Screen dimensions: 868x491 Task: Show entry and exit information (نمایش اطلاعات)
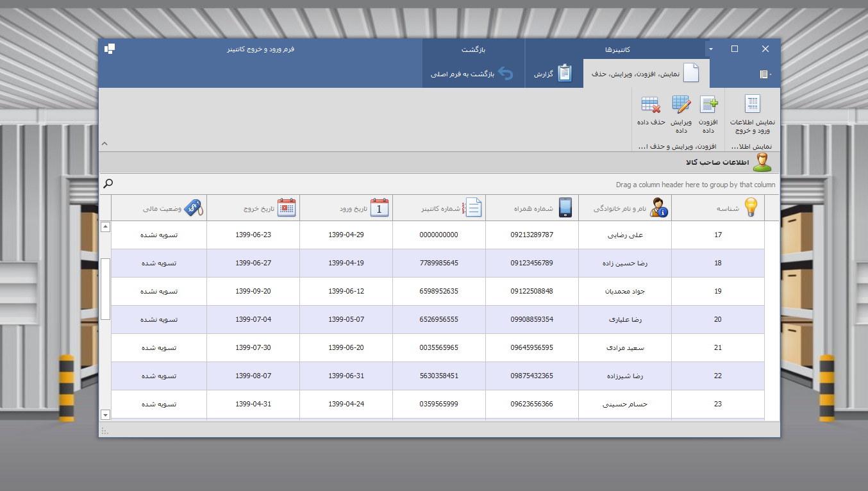[x=753, y=106]
